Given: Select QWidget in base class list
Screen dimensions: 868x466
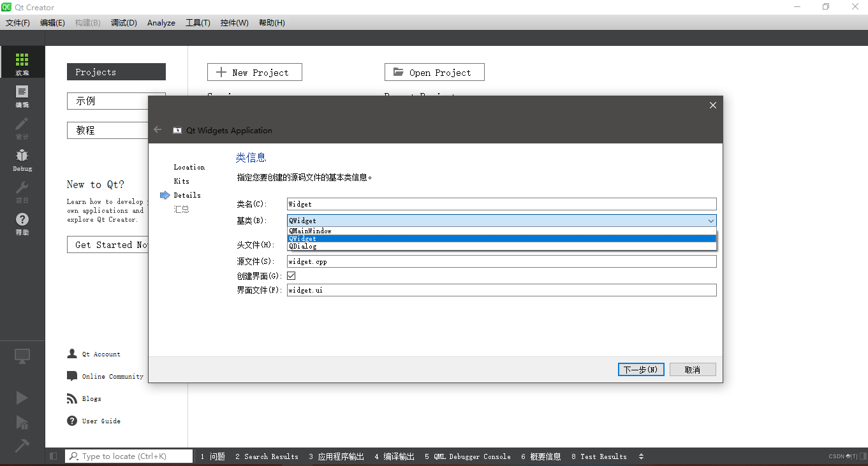Looking at the screenshot, I should (x=501, y=238).
